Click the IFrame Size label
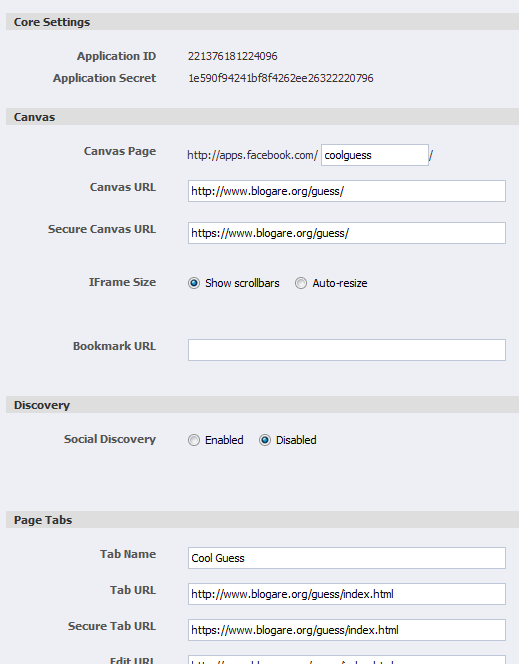This screenshot has width=519, height=664. pos(122,282)
